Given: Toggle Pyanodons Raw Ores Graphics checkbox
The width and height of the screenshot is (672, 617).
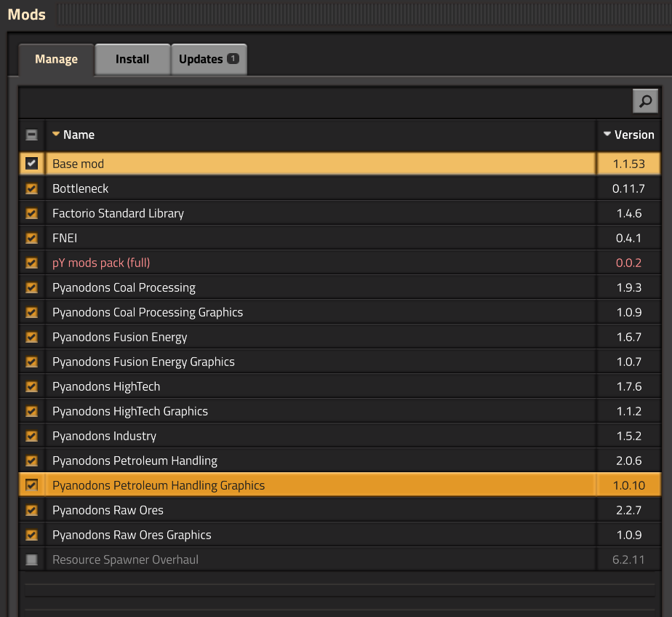Looking at the screenshot, I should [x=32, y=535].
